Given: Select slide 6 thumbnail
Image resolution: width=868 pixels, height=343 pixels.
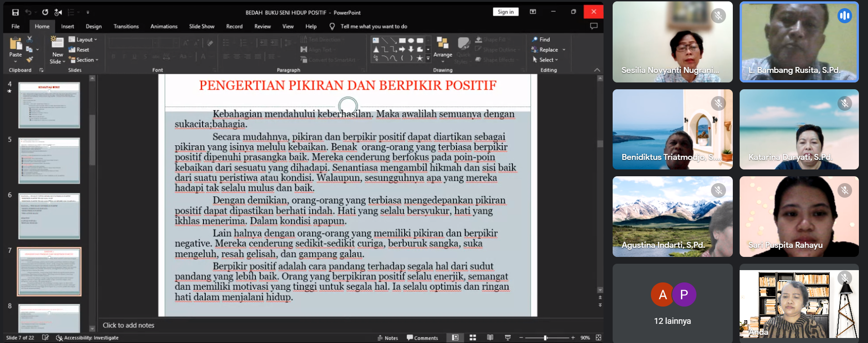Looking at the screenshot, I should 49,216.
